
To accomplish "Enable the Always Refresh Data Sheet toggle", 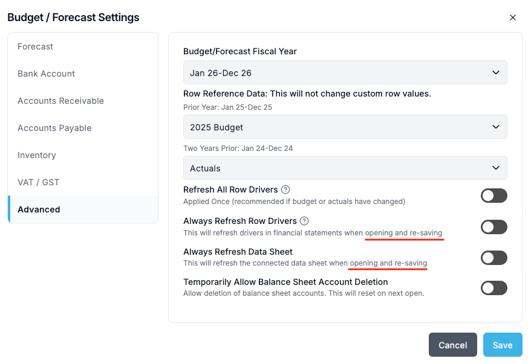I will coord(494,258).
